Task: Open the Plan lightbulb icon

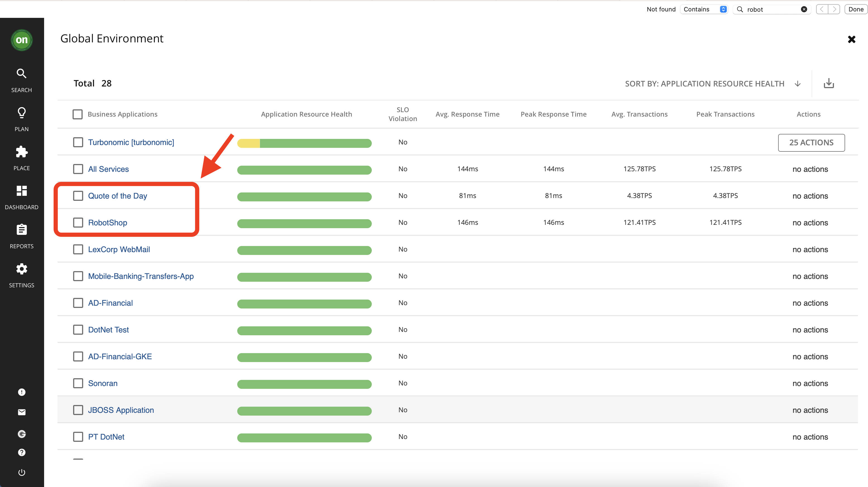Action: coord(21,113)
